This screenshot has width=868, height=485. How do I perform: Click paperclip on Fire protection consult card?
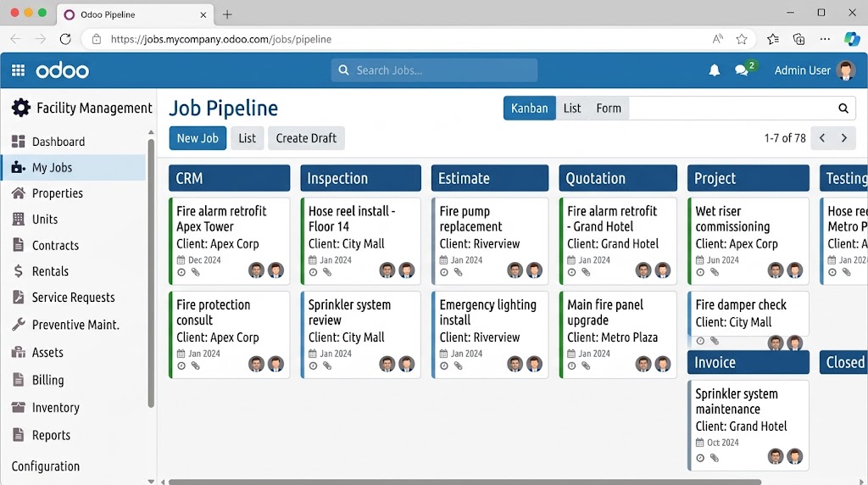pos(196,365)
